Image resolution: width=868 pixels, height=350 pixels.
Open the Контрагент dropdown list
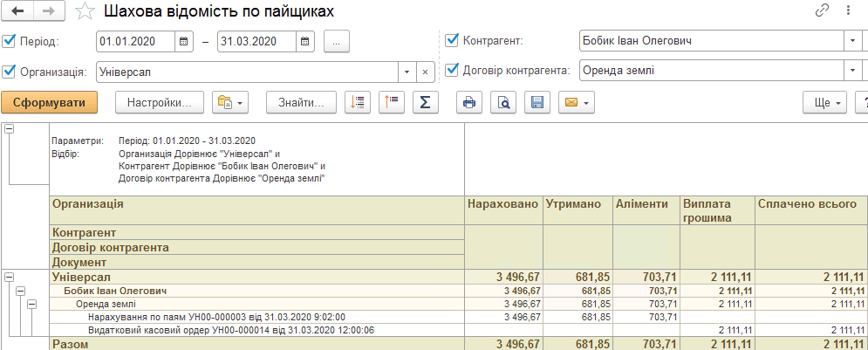[851, 41]
